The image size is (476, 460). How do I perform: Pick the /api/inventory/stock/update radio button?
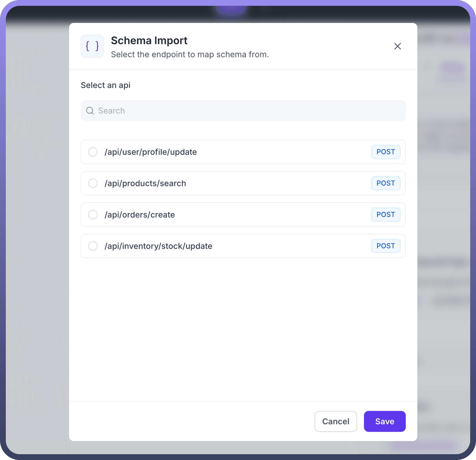(x=93, y=246)
